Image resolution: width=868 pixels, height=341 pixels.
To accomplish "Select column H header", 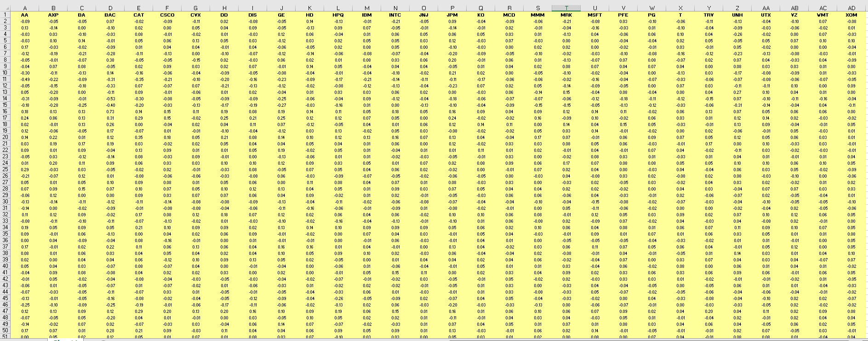I will click(224, 8).
